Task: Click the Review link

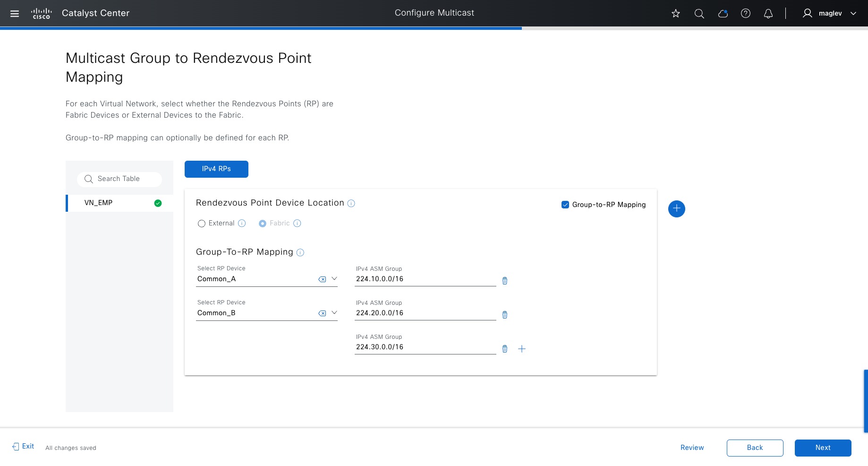Action: coord(692,448)
